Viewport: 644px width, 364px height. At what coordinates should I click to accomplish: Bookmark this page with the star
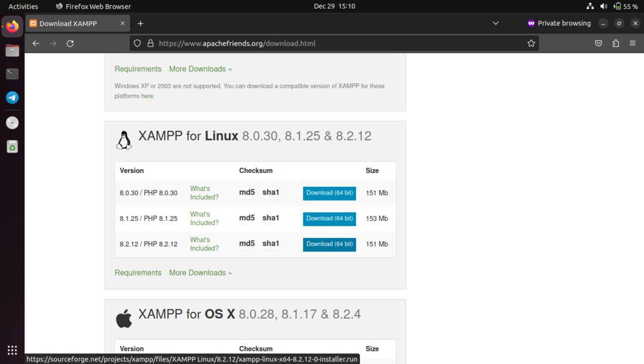[x=531, y=43]
